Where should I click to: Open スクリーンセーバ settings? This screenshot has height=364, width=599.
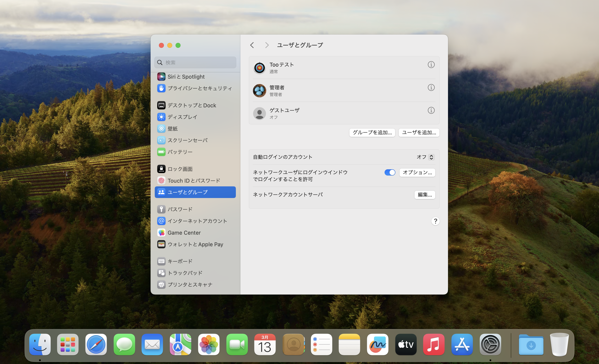pos(195,140)
